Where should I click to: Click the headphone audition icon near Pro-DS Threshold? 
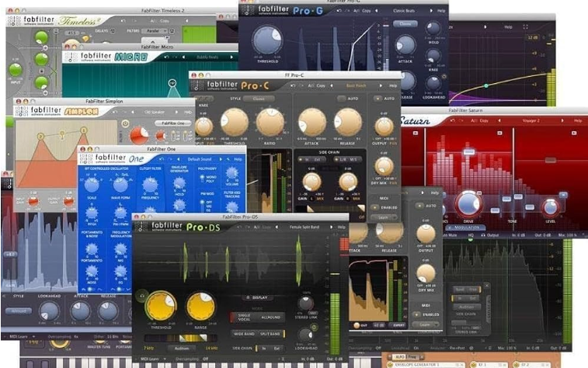141,296
